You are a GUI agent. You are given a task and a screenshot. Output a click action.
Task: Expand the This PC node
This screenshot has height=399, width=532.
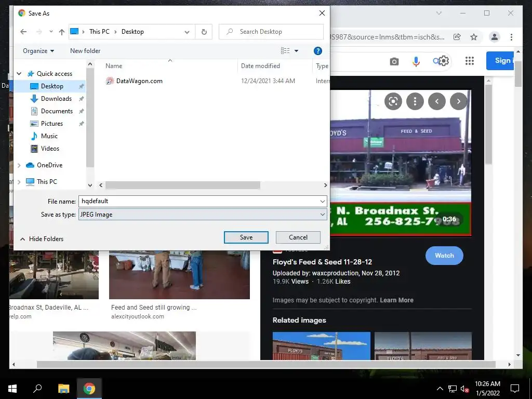(x=19, y=182)
